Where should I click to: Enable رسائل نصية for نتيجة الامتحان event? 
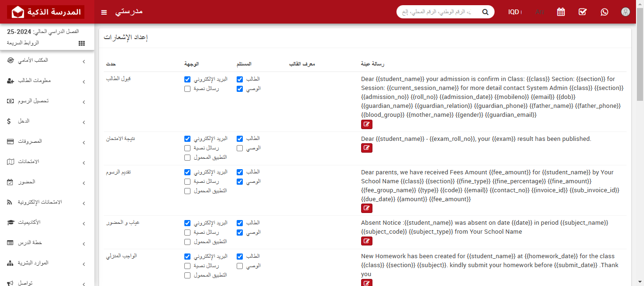[187, 148]
